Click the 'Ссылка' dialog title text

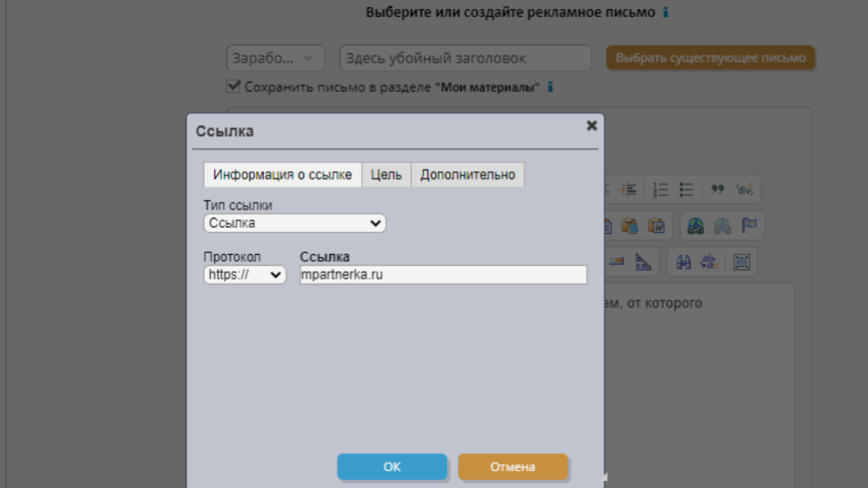point(225,131)
